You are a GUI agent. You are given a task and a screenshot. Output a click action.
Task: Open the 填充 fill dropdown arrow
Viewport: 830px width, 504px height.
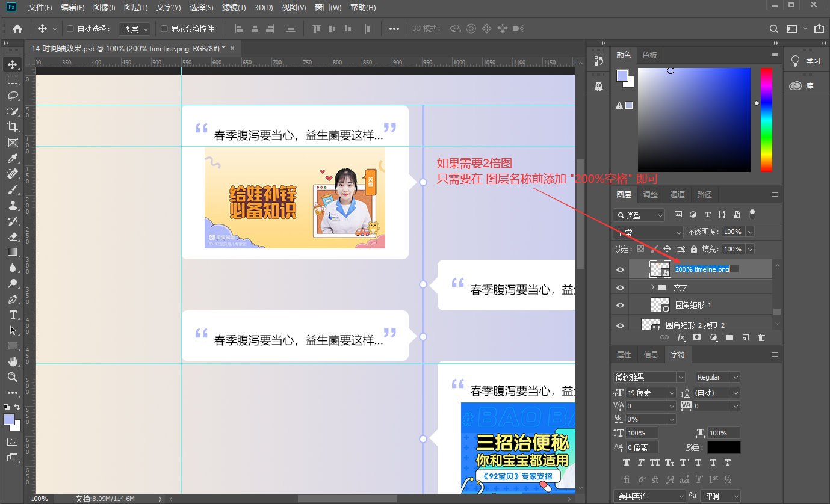750,249
